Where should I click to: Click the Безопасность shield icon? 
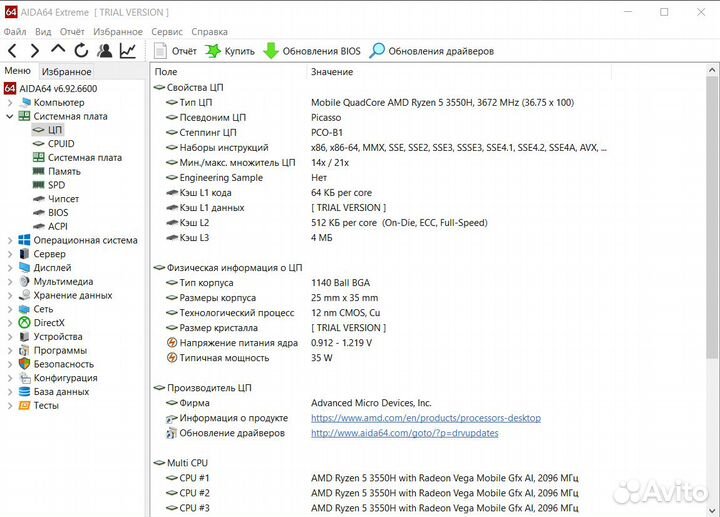pyautogui.click(x=24, y=364)
